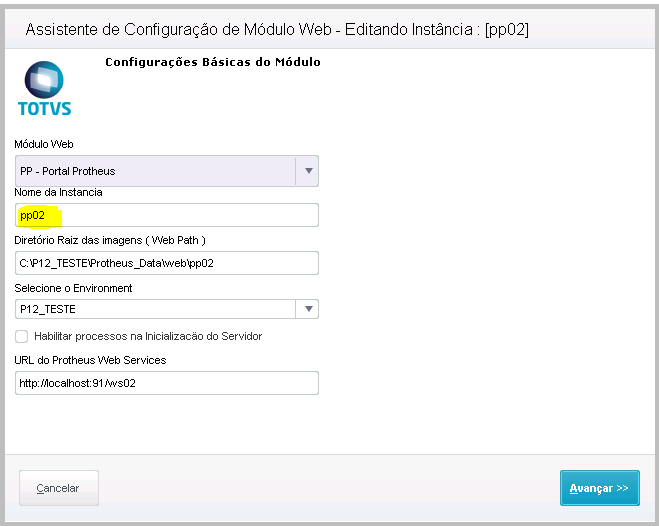Click the Diretório Raiz das imagens label
The height and width of the screenshot is (526, 659).
click(x=110, y=240)
